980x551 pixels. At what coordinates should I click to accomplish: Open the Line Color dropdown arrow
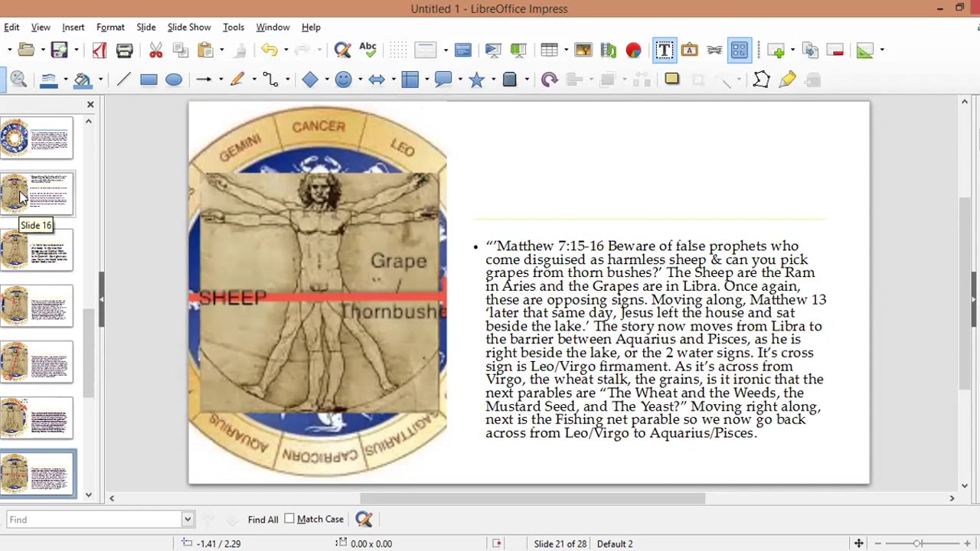(x=65, y=80)
